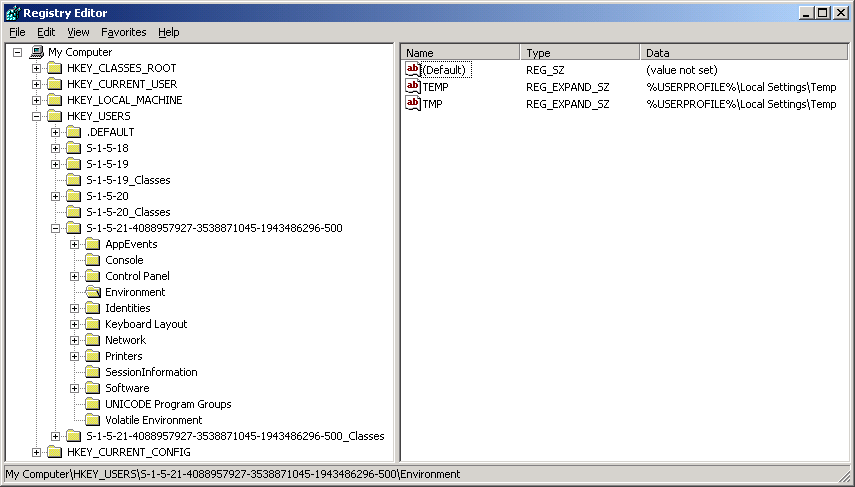Screen dimensions: 855x487
Task: Expand the S-1-5-21-...-500_Classes key
Action: pyautogui.click(x=55, y=436)
